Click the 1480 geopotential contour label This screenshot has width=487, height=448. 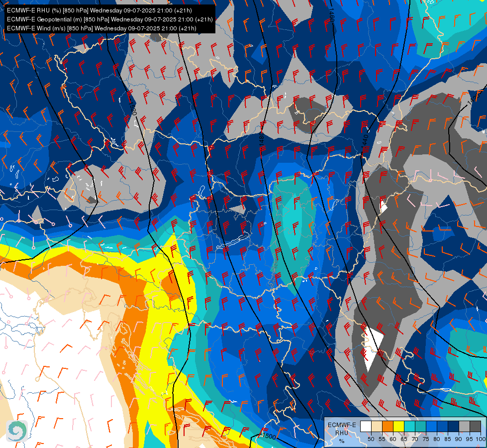pos(262,138)
